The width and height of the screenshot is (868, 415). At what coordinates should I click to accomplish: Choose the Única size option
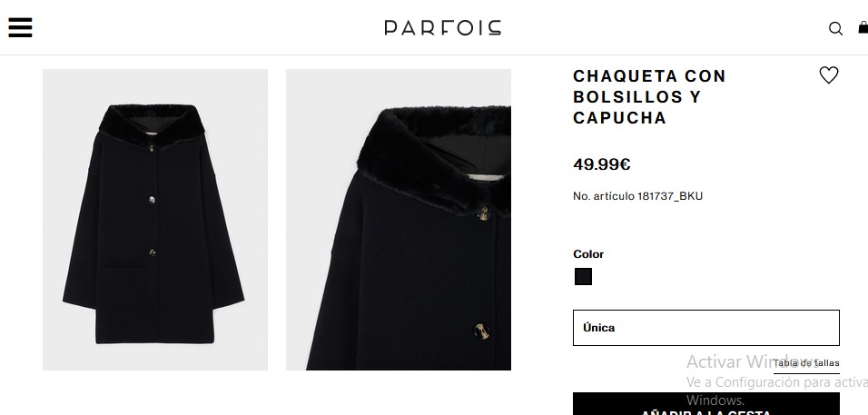705,328
